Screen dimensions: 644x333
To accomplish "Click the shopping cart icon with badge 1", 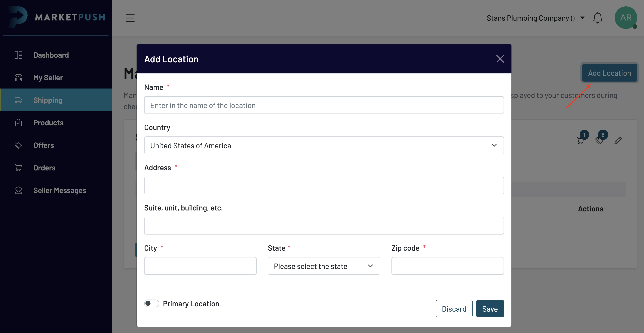I will (x=581, y=140).
